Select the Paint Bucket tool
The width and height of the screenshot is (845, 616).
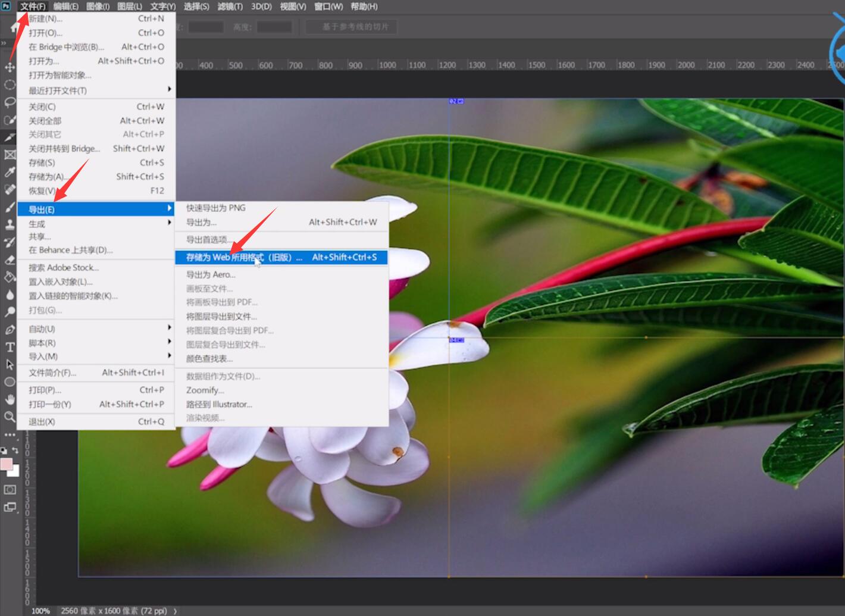pyautogui.click(x=10, y=277)
